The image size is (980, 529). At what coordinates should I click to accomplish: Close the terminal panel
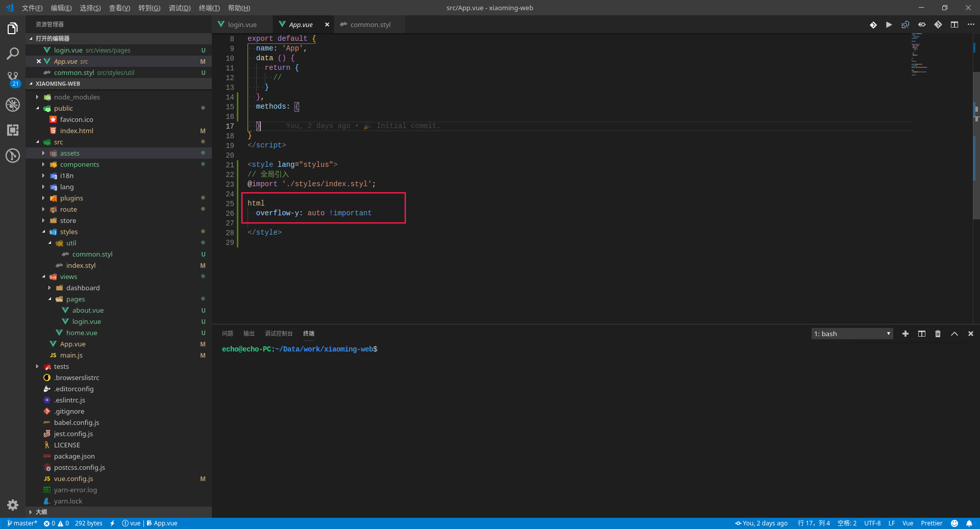[x=971, y=334]
